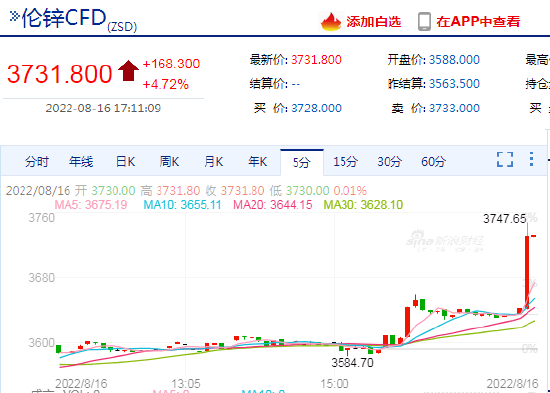
Task: Click the change value +168.300
Action: (171, 64)
